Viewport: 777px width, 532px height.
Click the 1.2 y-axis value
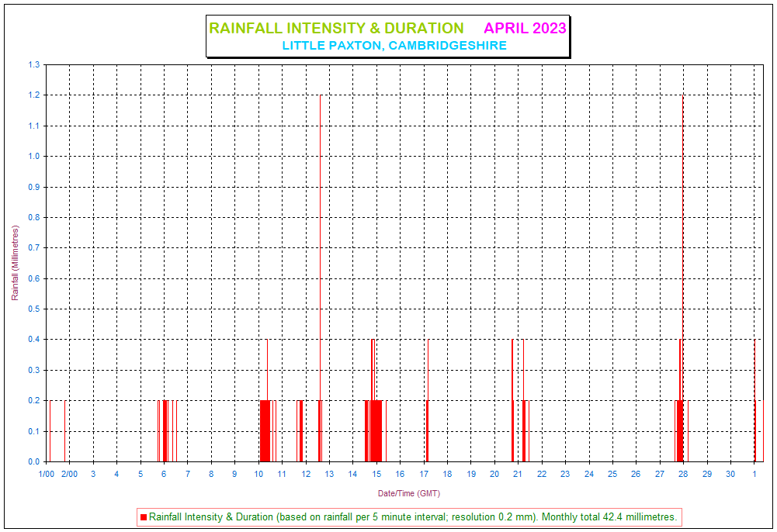[x=33, y=95]
